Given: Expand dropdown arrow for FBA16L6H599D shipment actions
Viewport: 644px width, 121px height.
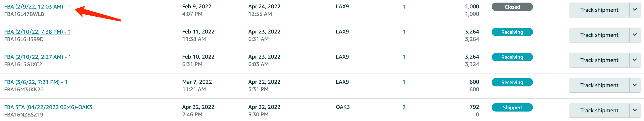Looking at the screenshot, I should click(635, 35).
